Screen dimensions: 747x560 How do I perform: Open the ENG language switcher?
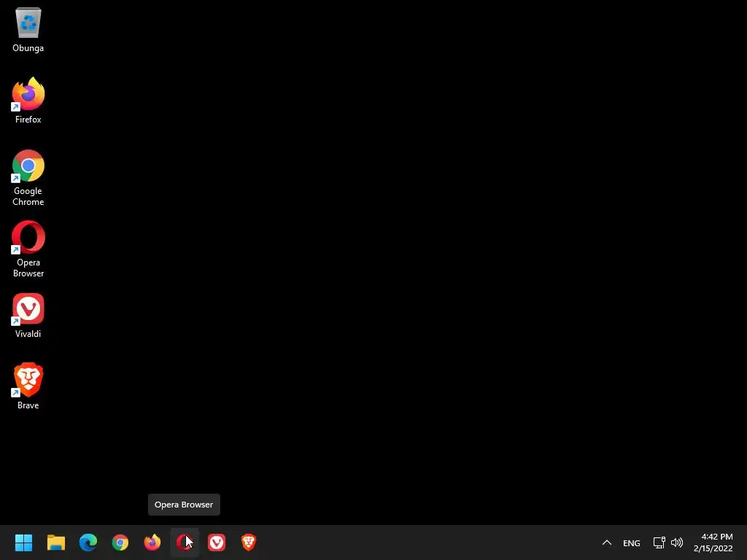pyautogui.click(x=632, y=542)
